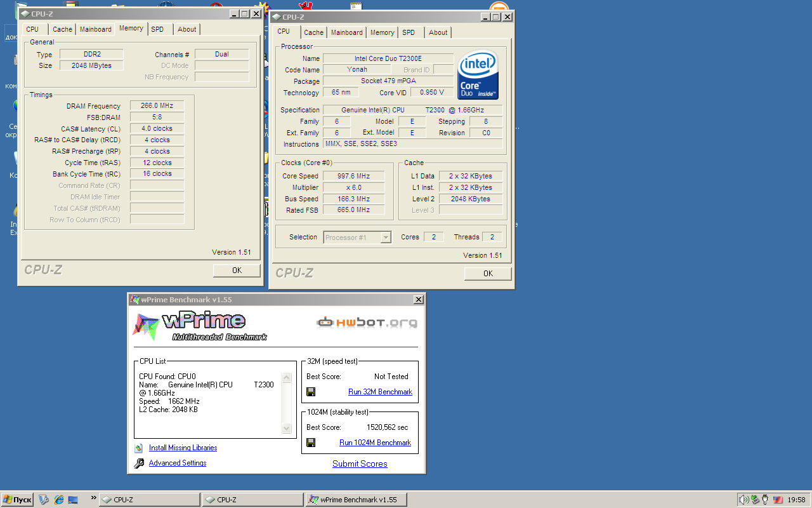Open the volume speaker icon in system tray
Screen dimensions: 812x508
tap(743, 500)
